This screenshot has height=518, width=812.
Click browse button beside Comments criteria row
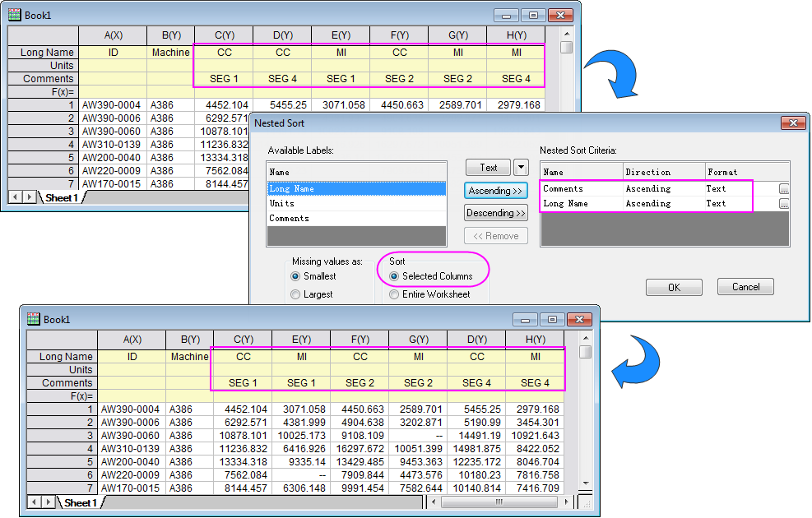784,189
